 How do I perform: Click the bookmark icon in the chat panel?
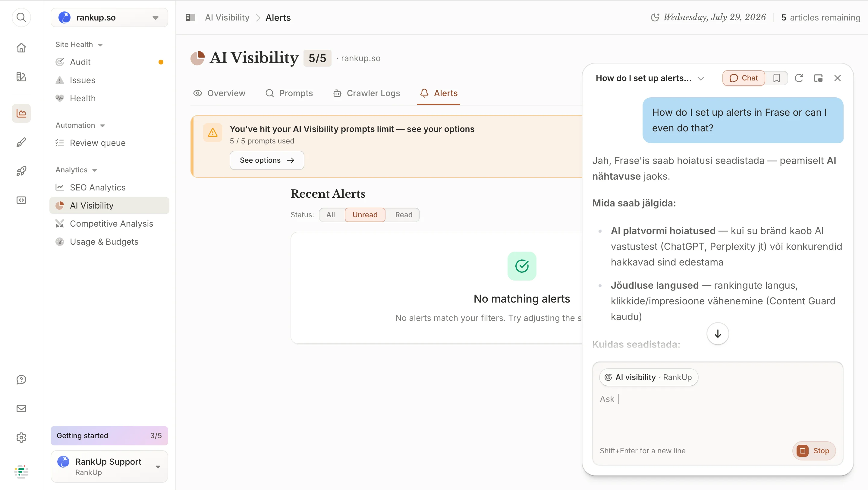click(776, 78)
